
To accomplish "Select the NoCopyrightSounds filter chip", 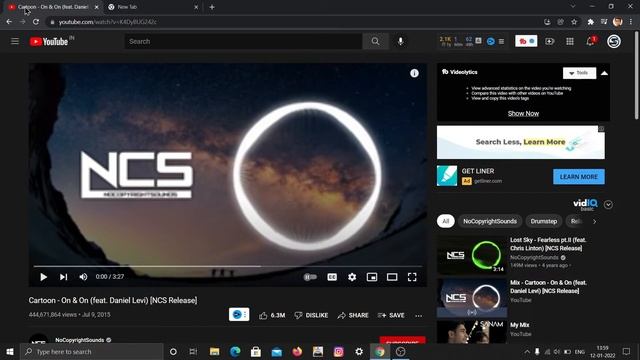I will coord(490,221).
